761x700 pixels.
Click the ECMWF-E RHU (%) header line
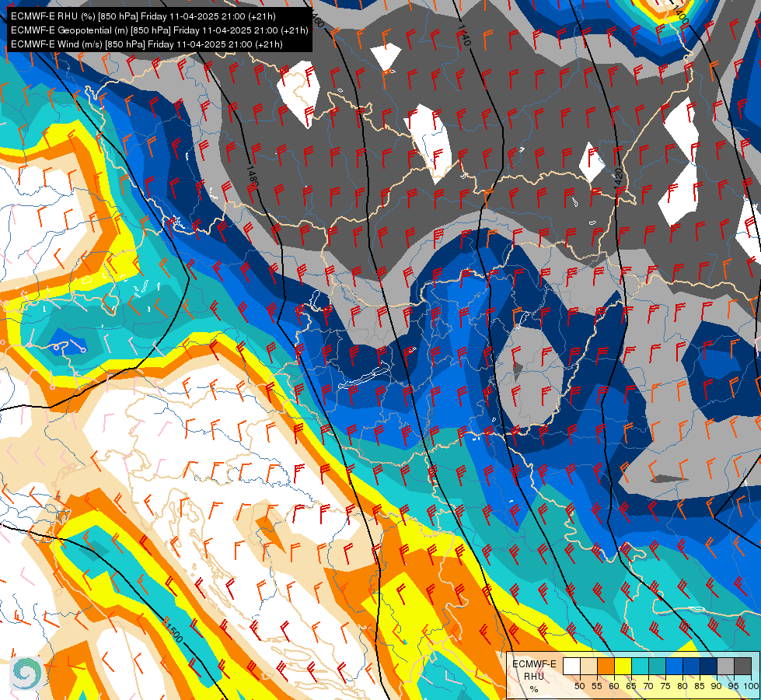(143, 16)
